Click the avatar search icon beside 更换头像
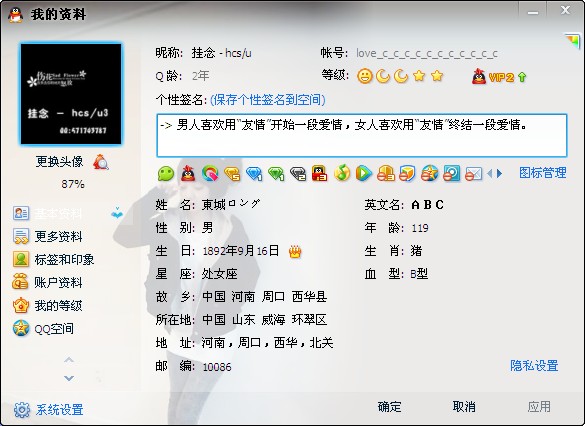This screenshot has height=426, width=585. pos(101,162)
